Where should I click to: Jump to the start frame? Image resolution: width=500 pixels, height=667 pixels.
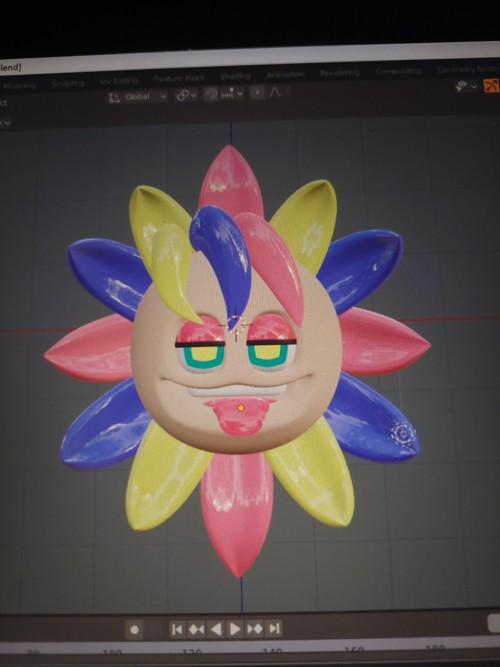(x=177, y=629)
